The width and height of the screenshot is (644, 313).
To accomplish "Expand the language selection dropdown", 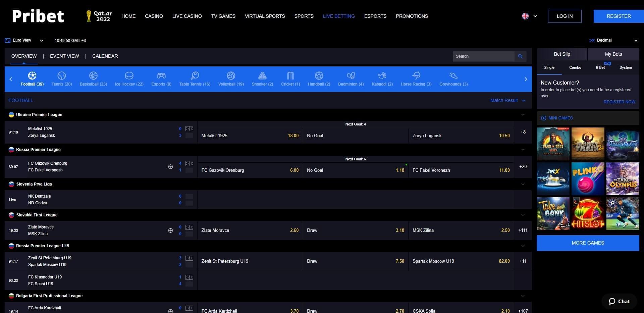I will (535, 16).
